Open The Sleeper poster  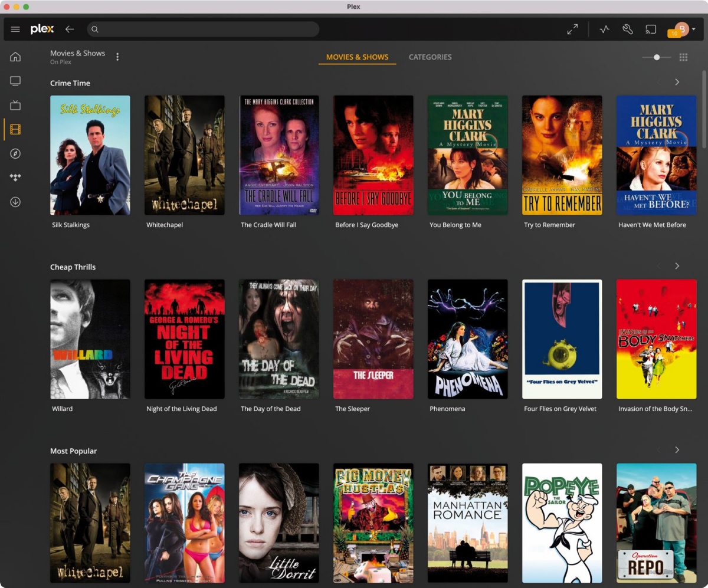373,339
